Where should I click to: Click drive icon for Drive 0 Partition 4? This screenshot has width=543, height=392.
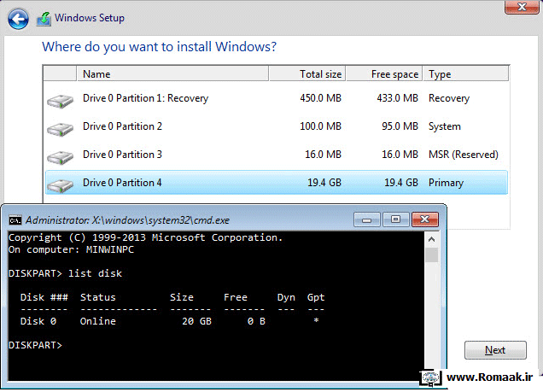point(61,185)
